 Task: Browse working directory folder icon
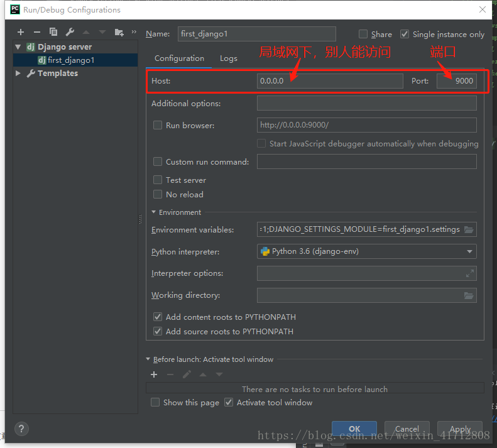click(469, 295)
